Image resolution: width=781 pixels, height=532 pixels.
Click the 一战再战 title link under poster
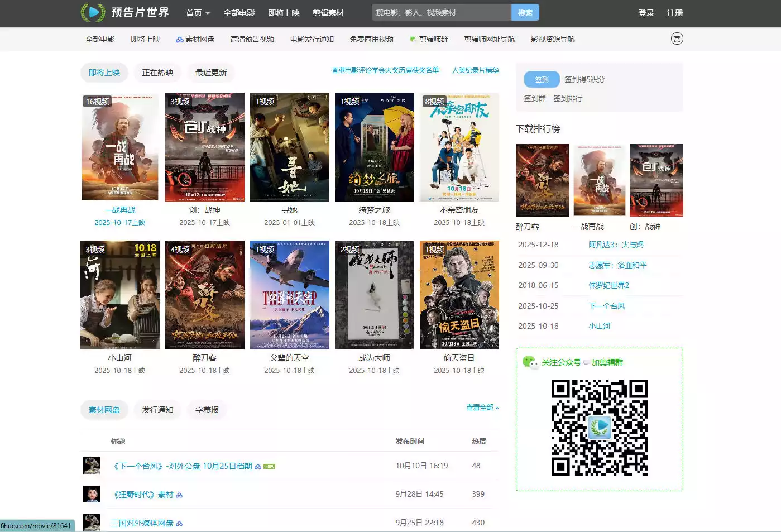click(120, 210)
